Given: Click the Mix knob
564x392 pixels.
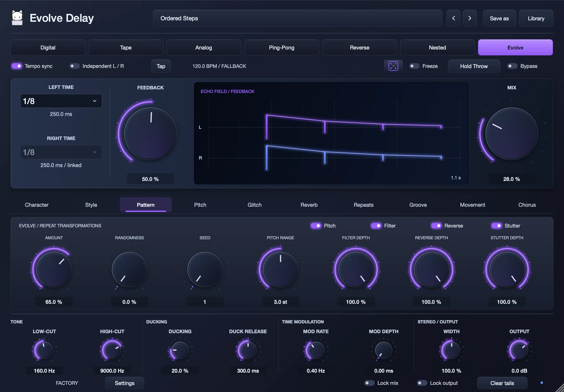Looking at the screenshot, I should [x=512, y=134].
